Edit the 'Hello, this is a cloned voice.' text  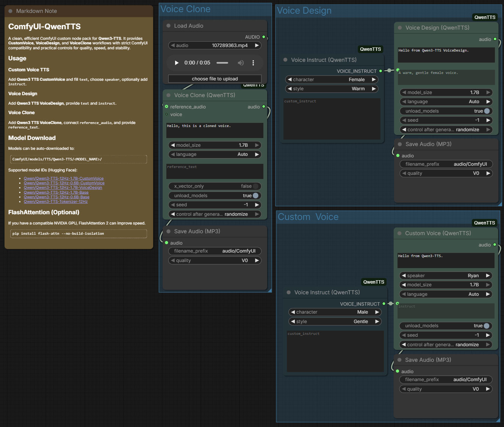pos(215,130)
